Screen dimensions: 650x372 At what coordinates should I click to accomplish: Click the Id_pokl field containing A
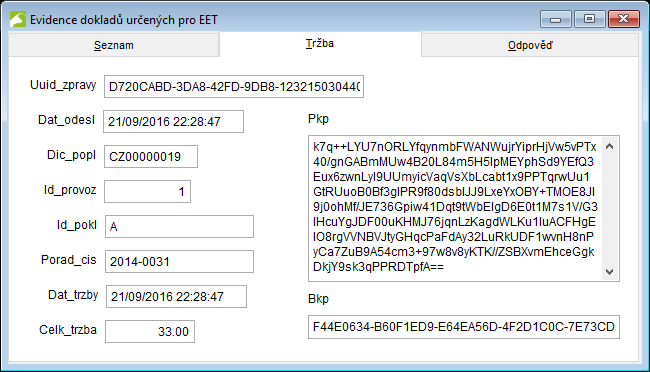tap(179, 226)
